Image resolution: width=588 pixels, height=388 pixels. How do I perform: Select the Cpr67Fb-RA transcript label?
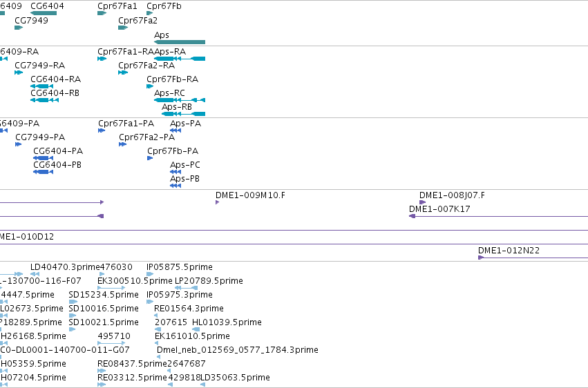point(173,79)
